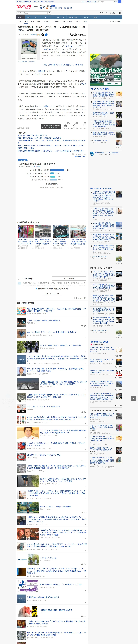Open 購入履歴
The height and width of the screenshot is (644, 138).
tap(112, 13)
